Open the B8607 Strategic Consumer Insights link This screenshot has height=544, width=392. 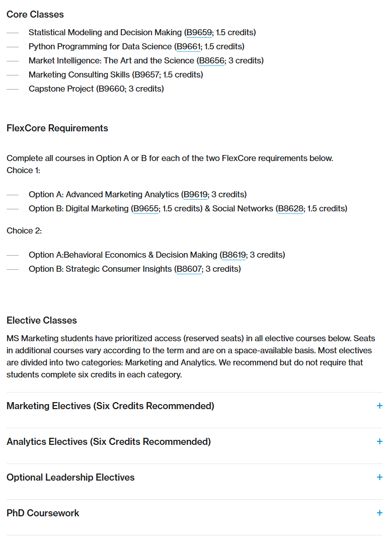point(189,269)
